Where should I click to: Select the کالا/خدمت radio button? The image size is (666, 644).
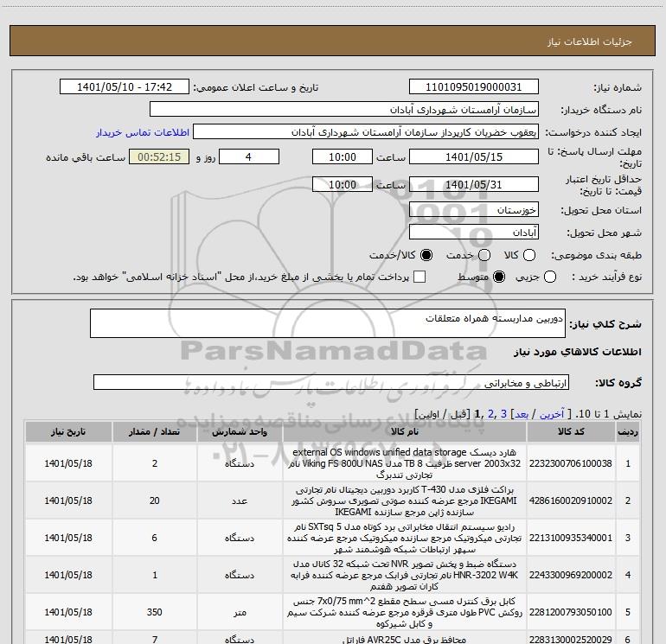pos(426,255)
